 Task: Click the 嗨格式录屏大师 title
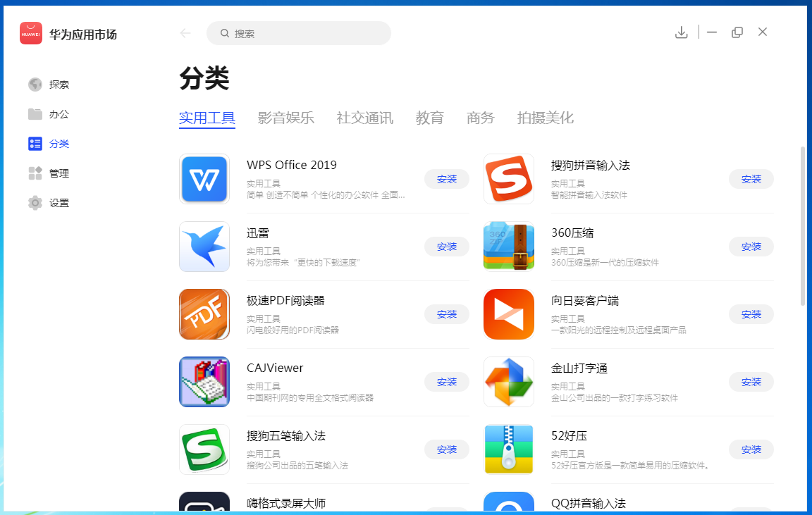tap(286, 503)
